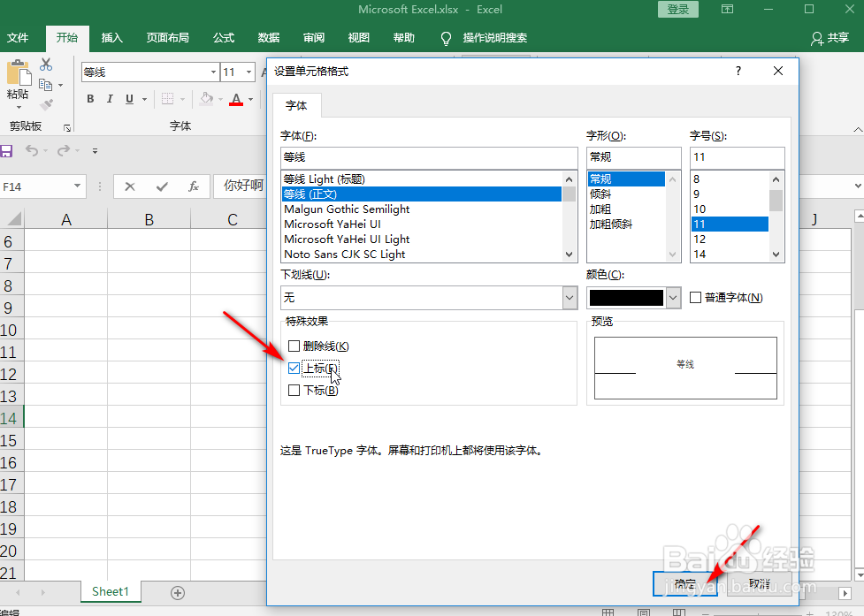Screen dimensions: 864x616
Task: Select Bold Italic (加粗倾斜) font style
Action: coord(626,224)
